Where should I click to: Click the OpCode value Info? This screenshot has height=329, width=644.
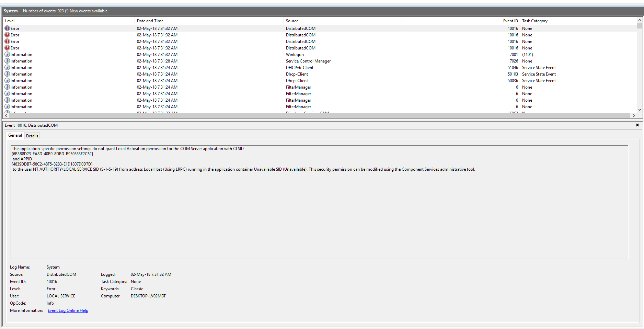(x=50, y=303)
